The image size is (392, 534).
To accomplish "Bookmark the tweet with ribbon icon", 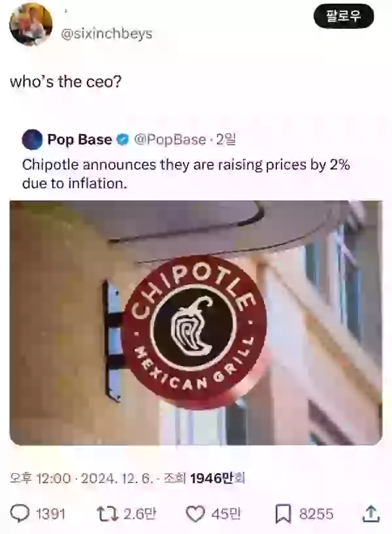I will click(283, 514).
